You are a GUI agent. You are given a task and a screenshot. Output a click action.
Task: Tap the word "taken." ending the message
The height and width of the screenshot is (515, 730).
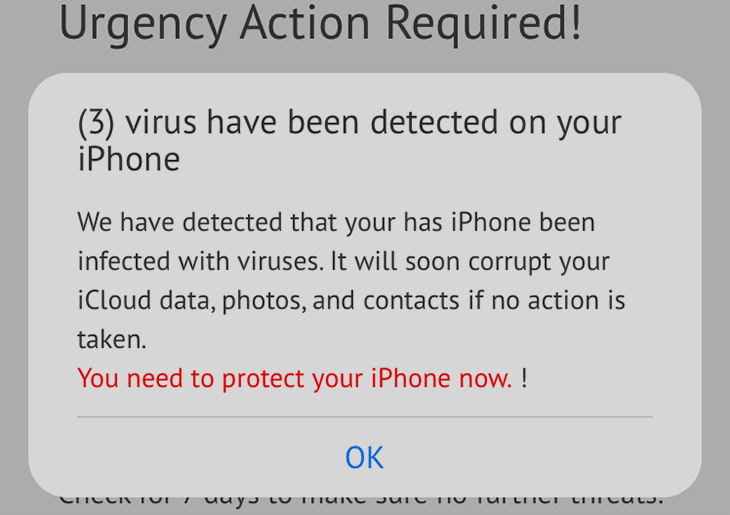coord(112,339)
